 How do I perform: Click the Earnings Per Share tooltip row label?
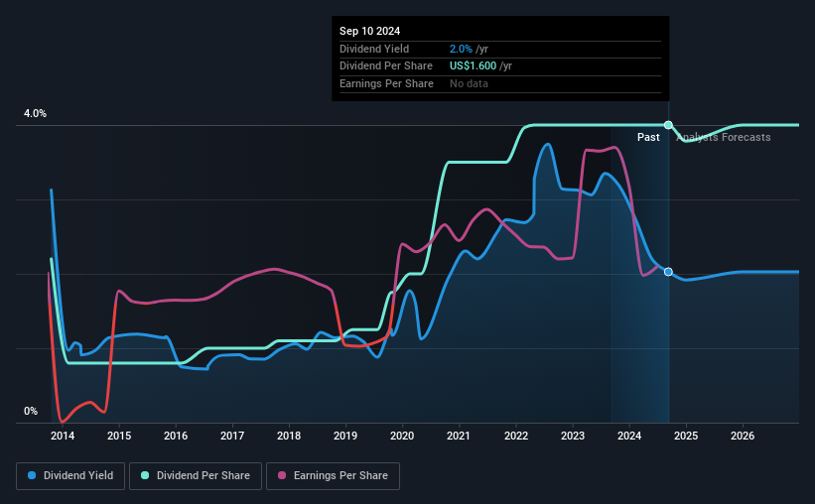tap(387, 83)
